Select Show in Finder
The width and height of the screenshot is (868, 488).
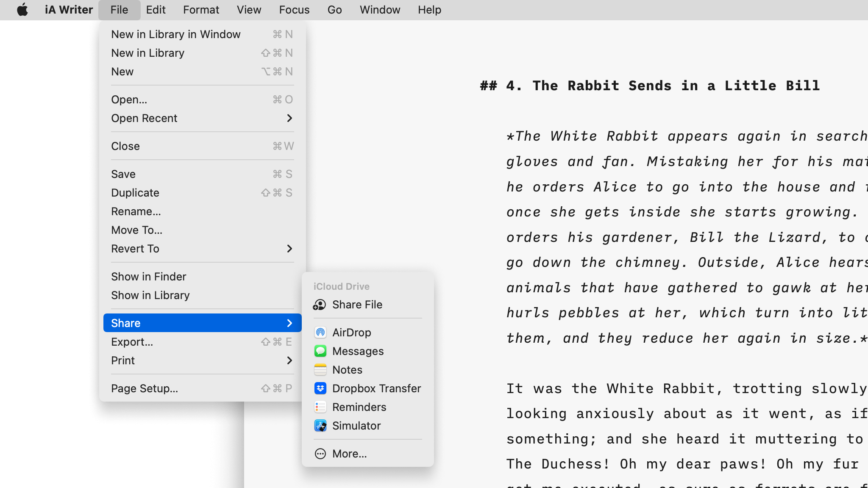pos(203,277)
